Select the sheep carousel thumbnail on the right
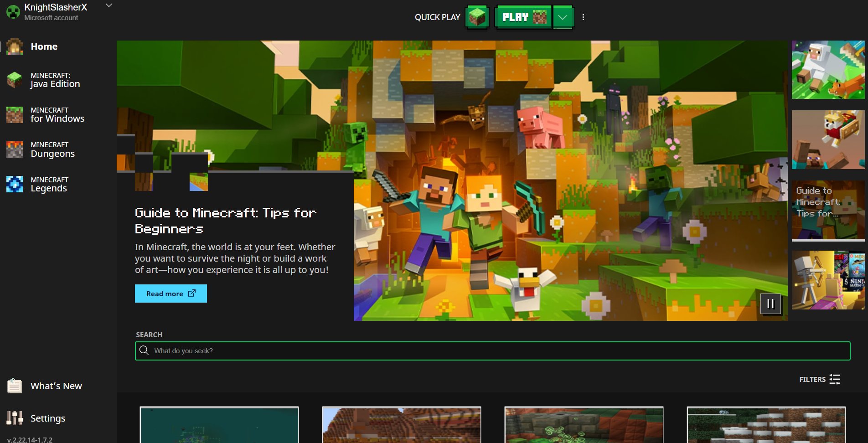The image size is (868, 443). pyautogui.click(x=828, y=69)
